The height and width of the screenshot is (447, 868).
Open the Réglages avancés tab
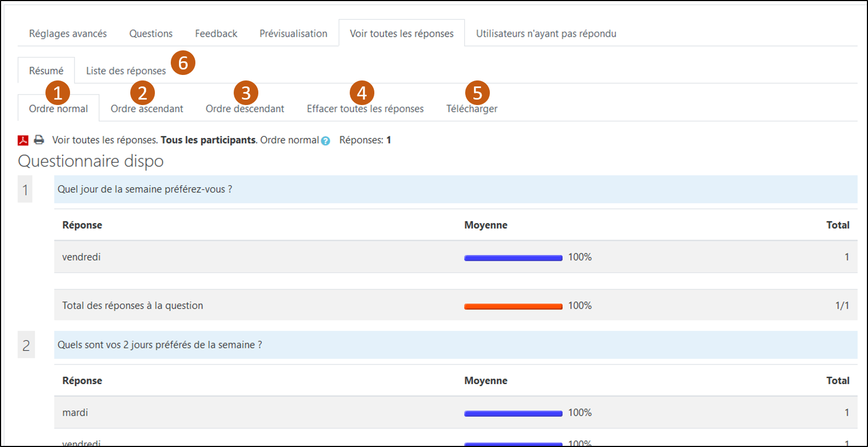(68, 34)
